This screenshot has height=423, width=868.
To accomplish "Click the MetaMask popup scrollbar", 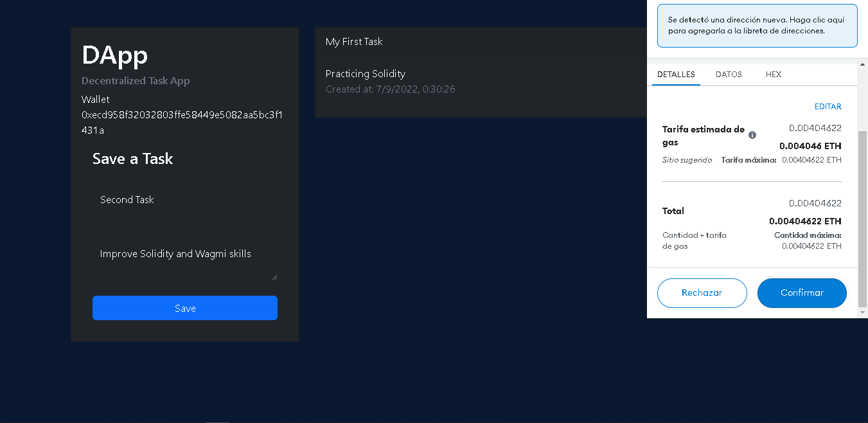I will (864, 193).
